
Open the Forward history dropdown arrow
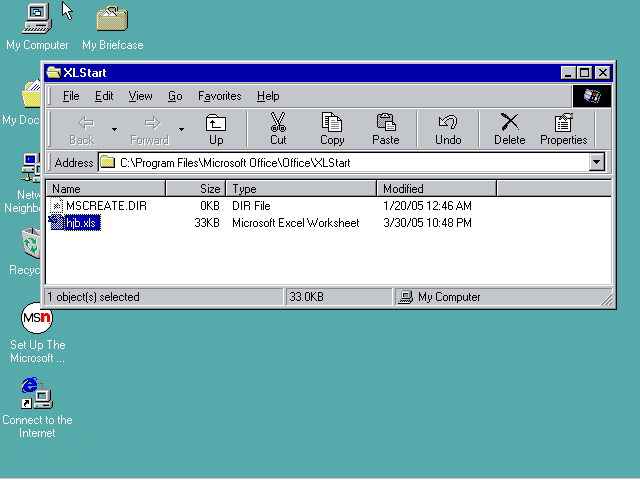click(181, 129)
